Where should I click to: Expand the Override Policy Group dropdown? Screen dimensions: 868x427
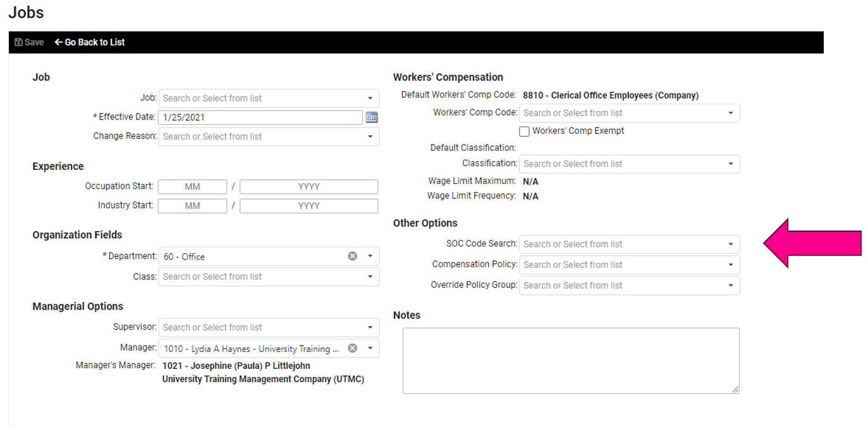[x=730, y=286]
